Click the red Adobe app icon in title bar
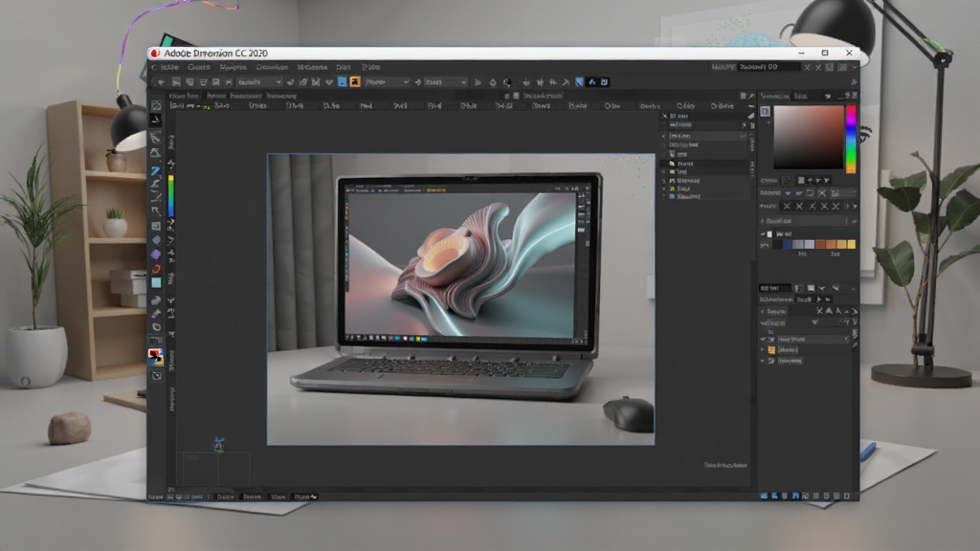This screenshot has height=551, width=980. coord(156,54)
